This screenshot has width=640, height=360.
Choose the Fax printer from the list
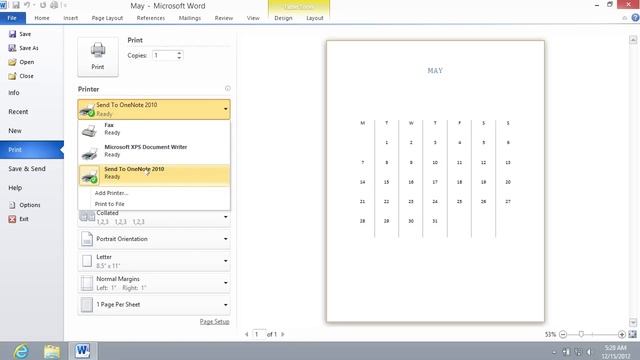(x=154, y=130)
